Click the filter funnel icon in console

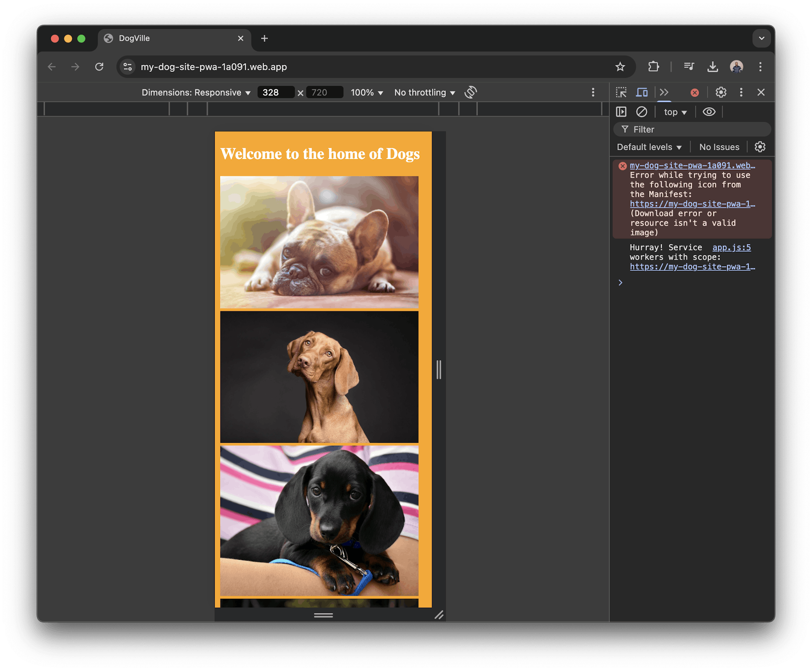point(625,129)
